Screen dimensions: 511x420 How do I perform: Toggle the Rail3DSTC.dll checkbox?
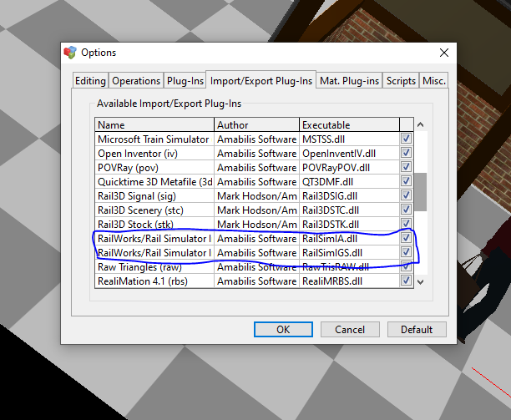tap(406, 210)
